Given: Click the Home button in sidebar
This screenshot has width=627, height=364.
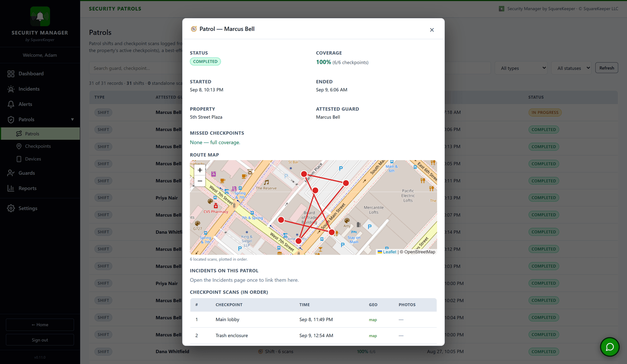Looking at the screenshot, I should (x=40, y=324).
